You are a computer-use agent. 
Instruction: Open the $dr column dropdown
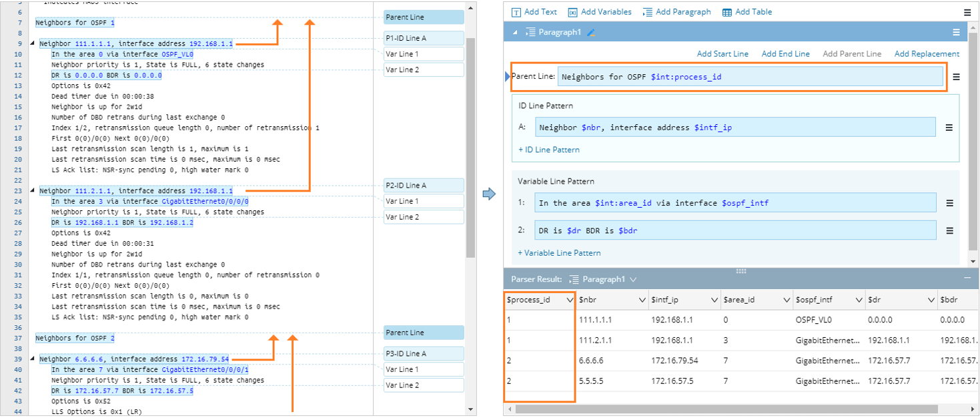(931, 300)
